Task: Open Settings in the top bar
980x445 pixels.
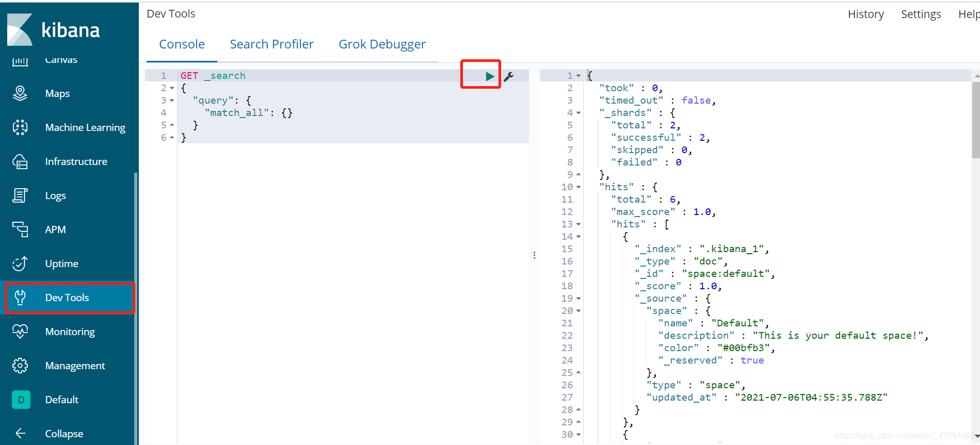Action: [921, 14]
